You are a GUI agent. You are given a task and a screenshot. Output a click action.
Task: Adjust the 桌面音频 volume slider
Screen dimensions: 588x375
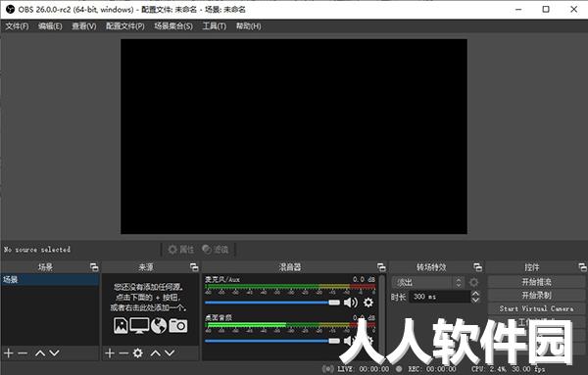(x=272, y=341)
